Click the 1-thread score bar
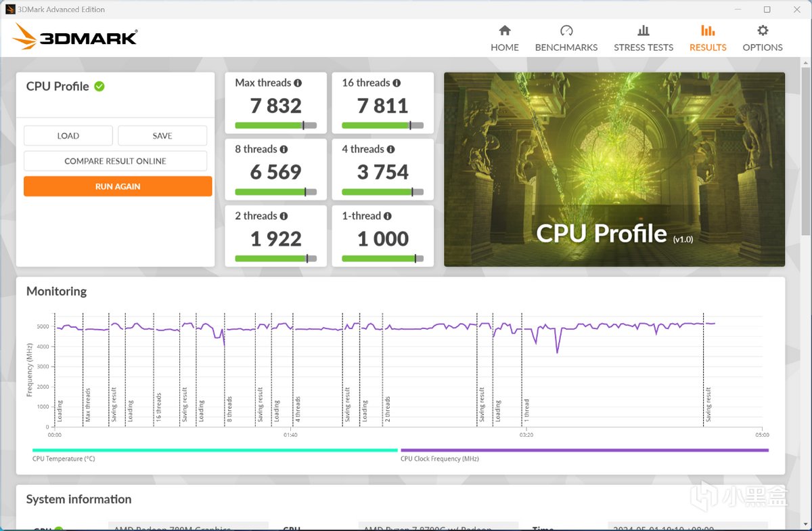This screenshot has width=812, height=531. 382,258
